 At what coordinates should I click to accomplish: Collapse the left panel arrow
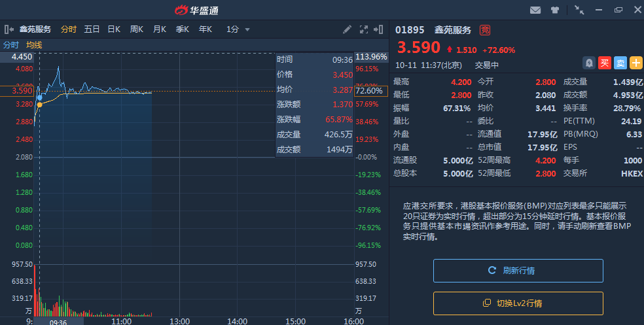click(x=9, y=29)
